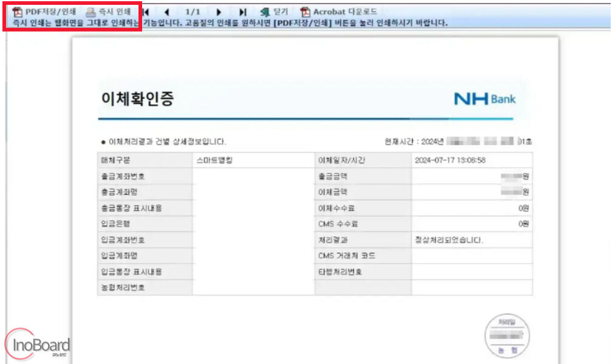Click the 타행처리번호 label

[340, 272]
